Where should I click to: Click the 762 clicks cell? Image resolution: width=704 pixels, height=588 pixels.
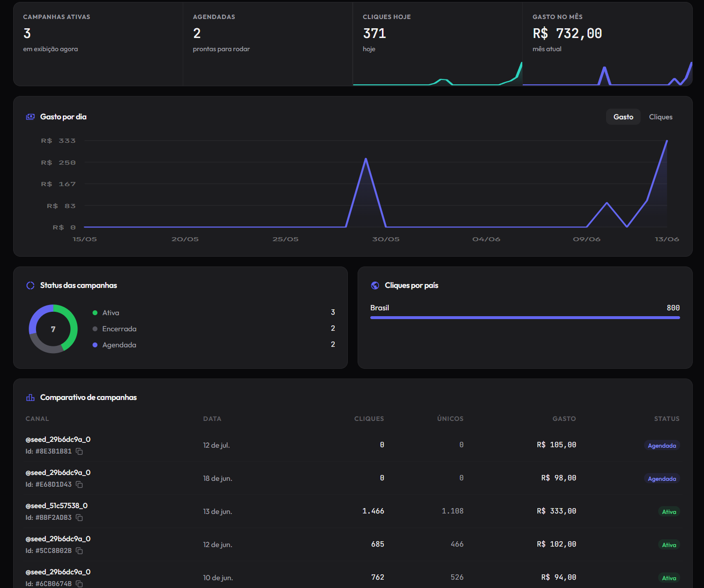pos(378,577)
